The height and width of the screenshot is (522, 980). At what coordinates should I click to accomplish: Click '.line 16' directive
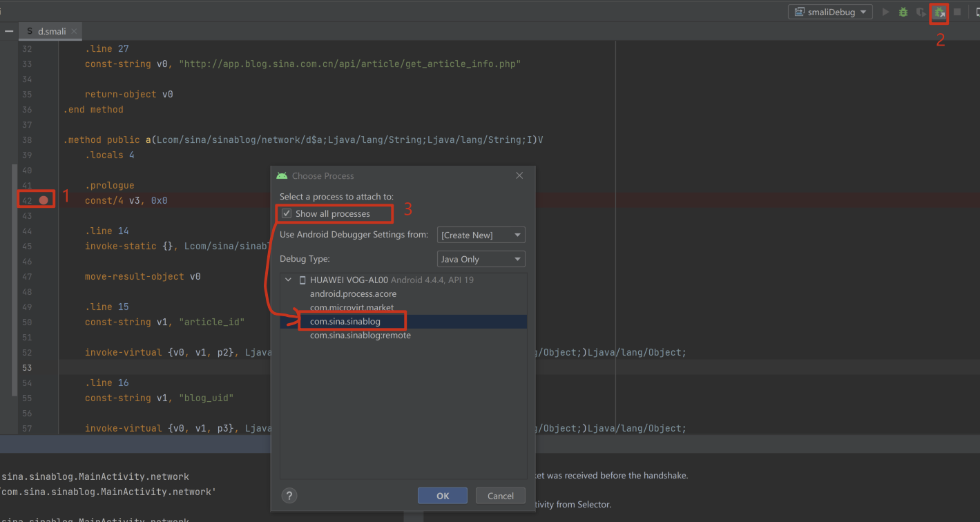point(106,383)
